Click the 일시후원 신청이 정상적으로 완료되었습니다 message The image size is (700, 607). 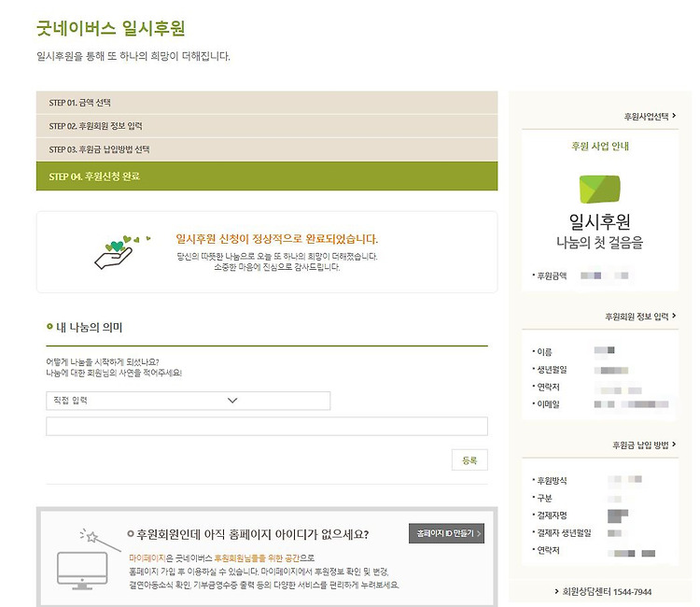point(277,239)
